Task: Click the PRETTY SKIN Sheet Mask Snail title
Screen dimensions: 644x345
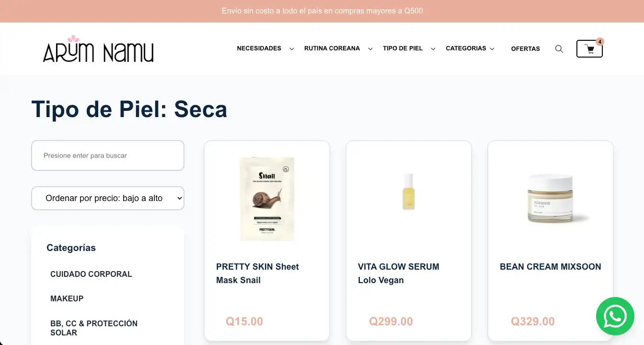Action: pyautogui.click(x=257, y=273)
